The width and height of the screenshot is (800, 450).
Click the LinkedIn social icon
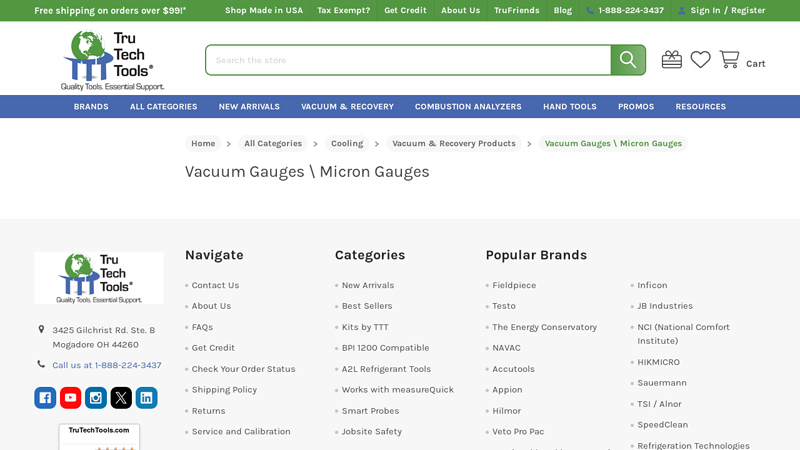[146, 398]
